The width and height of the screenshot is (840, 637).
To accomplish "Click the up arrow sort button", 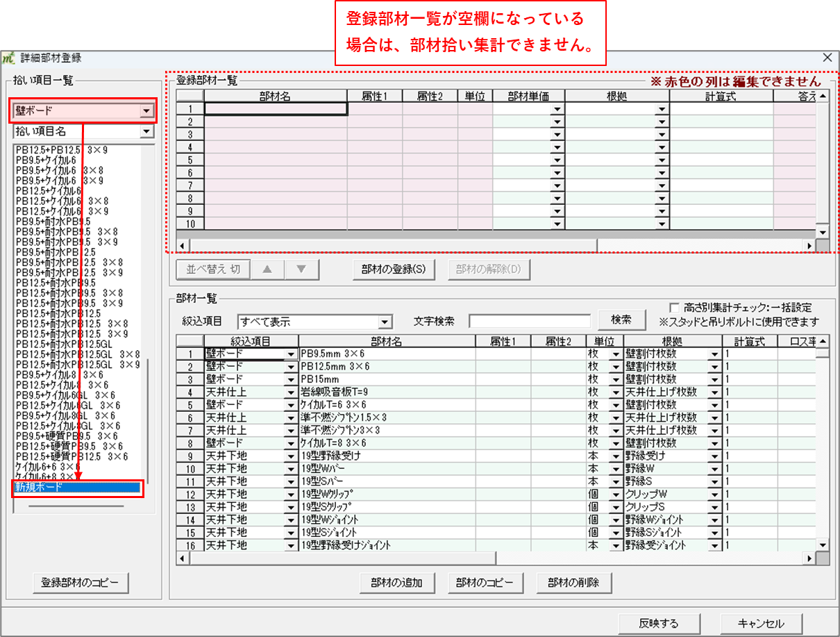I will pos(267,270).
